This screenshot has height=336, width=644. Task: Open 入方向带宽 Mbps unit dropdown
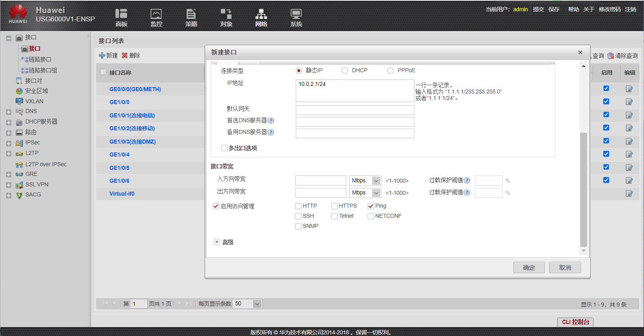[376, 181]
